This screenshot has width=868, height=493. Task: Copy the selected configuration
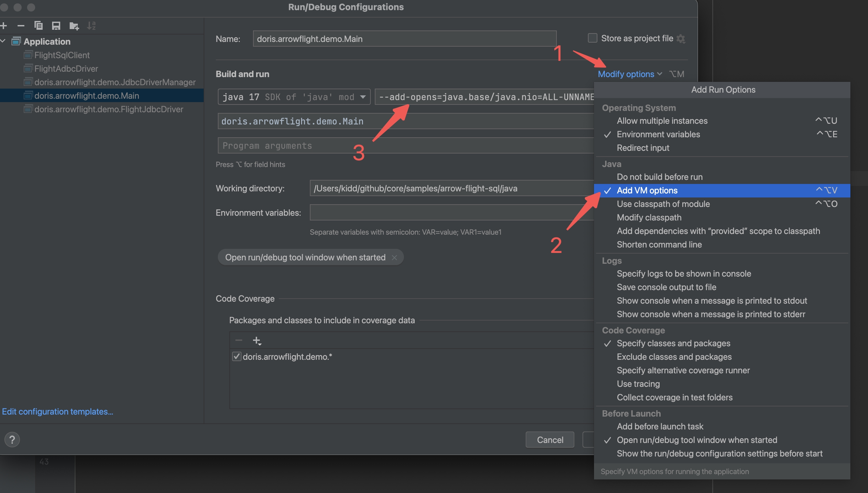[39, 25]
